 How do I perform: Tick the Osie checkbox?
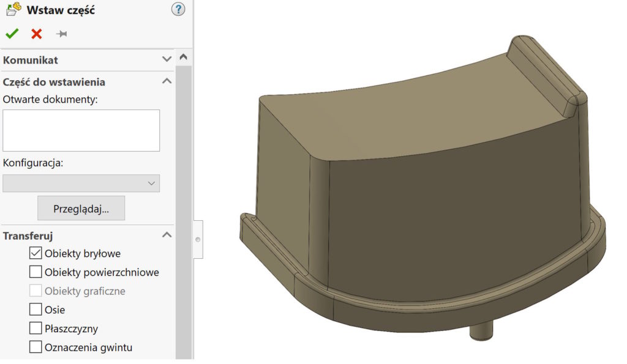[x=36, y=310]
